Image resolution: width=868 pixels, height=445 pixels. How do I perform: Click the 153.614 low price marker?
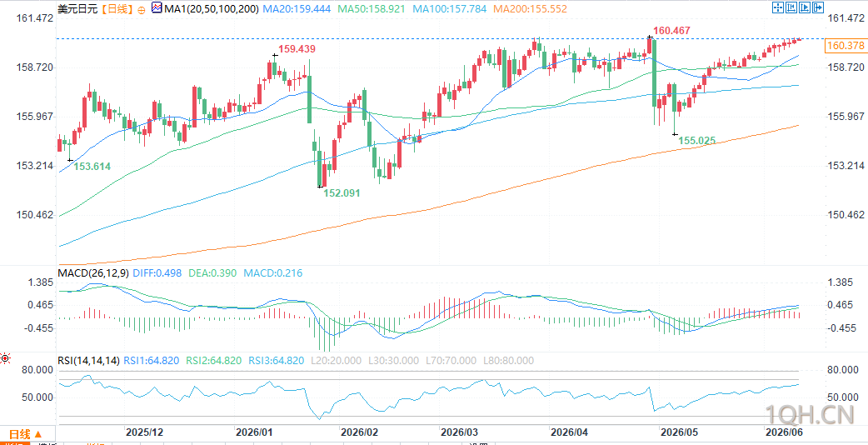(92, 166)
